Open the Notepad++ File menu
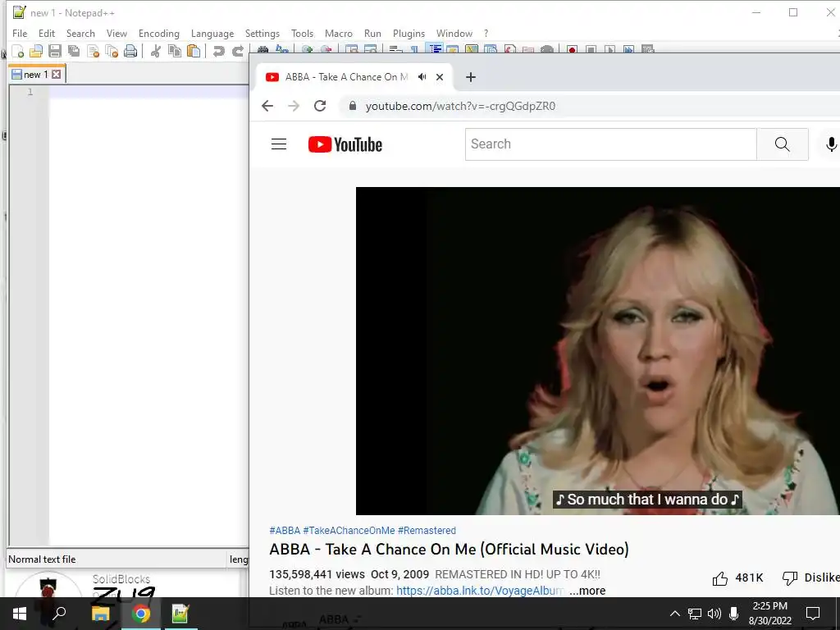The height and width of the screenshot is (630, 840). pos(20,33)
